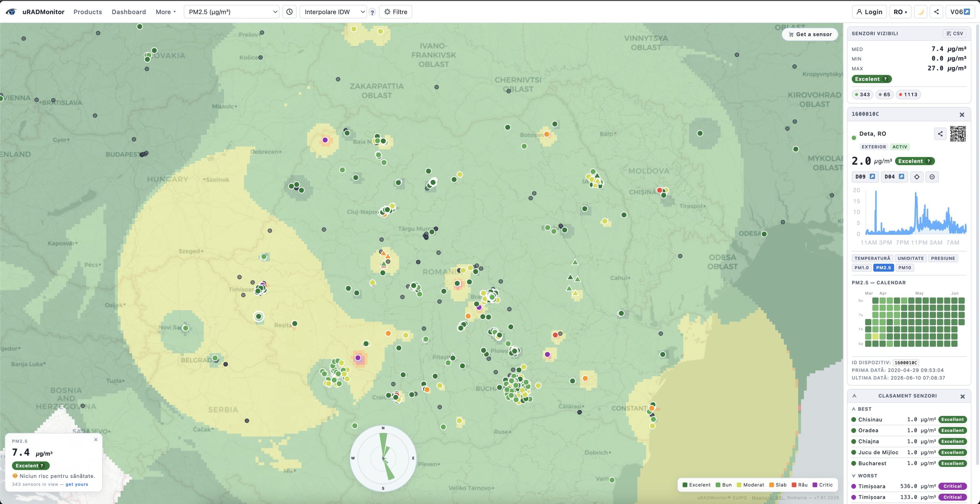Screen dimensions: 980x504
Task: Open interpolation help question mark
Action: coord(372,12)
